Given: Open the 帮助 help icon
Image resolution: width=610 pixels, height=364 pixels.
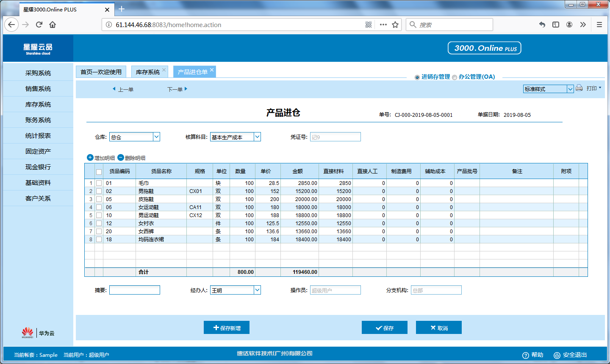Looking at the screenshot, I should pos(526,355).
